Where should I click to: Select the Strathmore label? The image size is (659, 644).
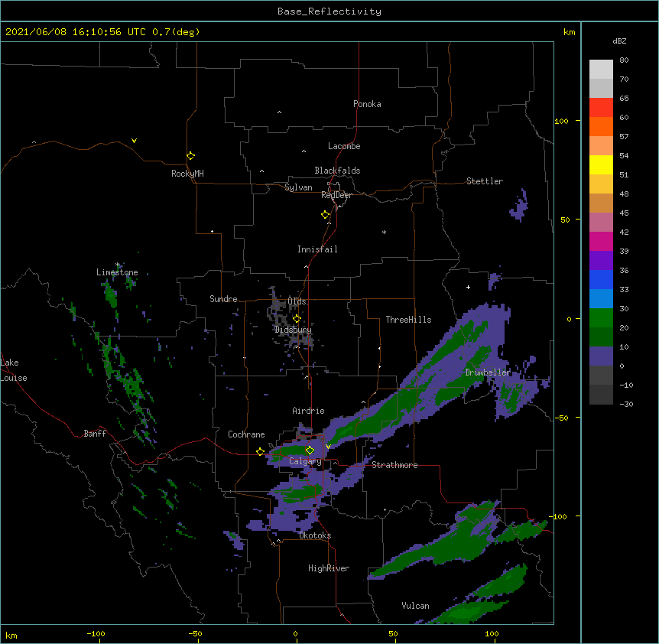(x=394, y=465)
